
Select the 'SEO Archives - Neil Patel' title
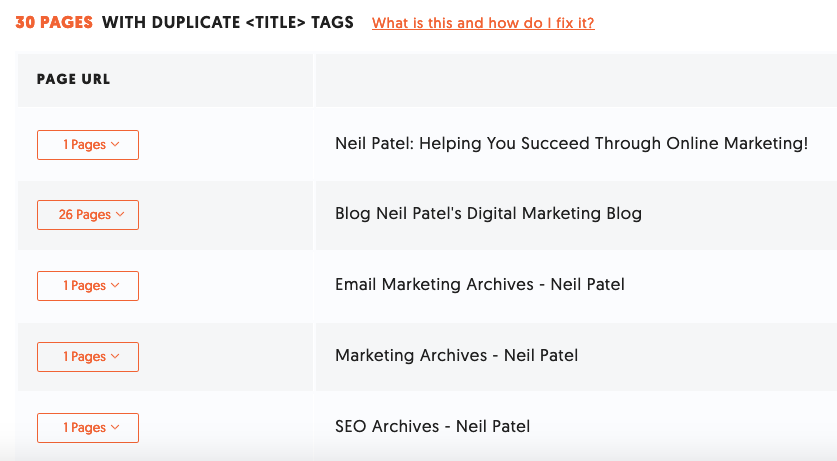pyautogui.click(x=432, y=426)
